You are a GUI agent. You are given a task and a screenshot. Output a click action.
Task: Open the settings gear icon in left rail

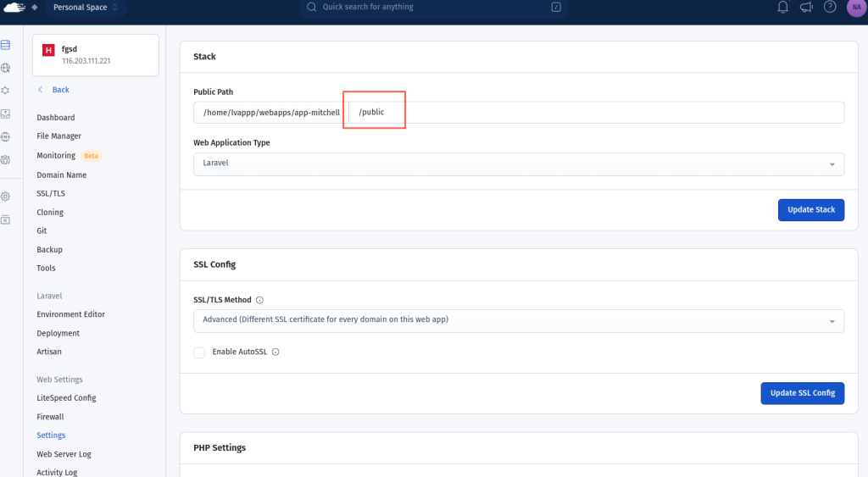6,197
